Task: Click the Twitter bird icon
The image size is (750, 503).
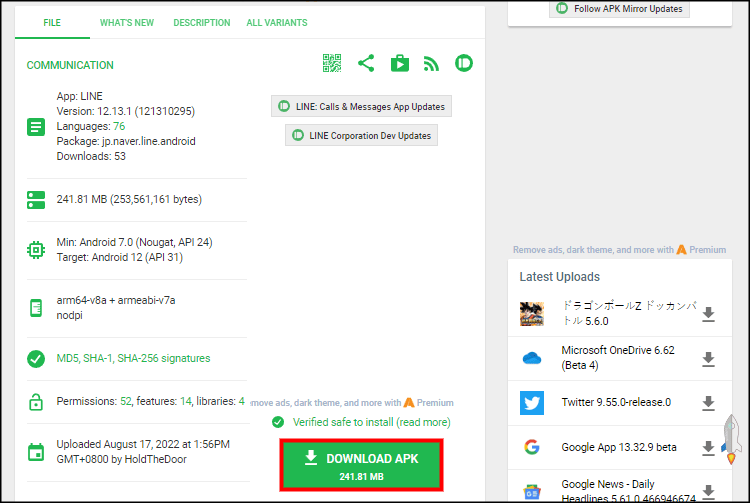Action: click(x=532, y=403)
